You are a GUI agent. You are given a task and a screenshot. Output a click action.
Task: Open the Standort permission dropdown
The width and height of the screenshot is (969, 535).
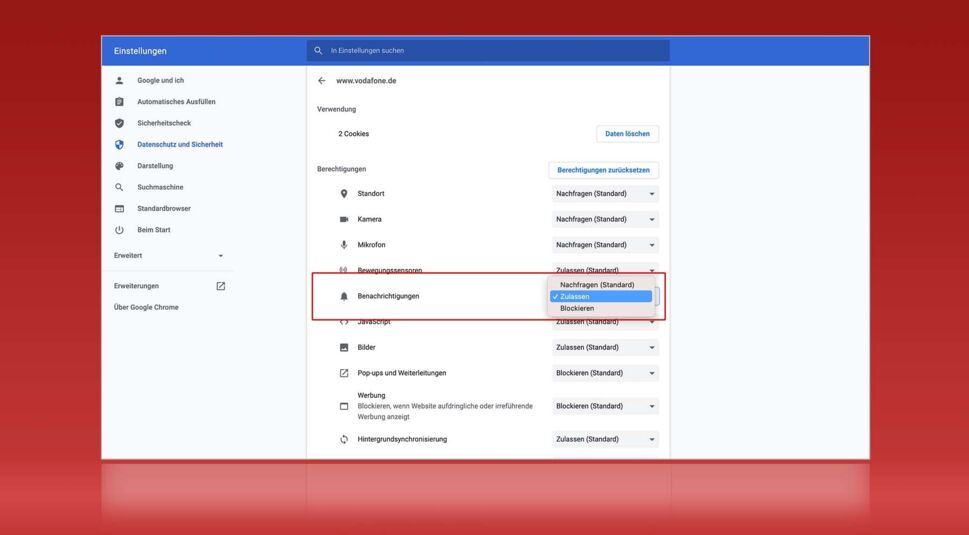(605, 194)
